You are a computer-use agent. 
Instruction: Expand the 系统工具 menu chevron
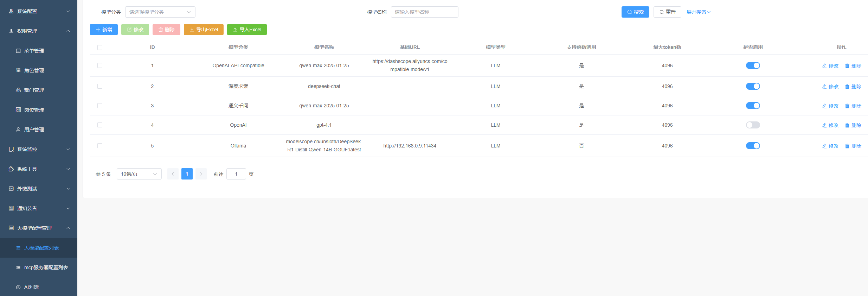(x=68, y=169)
